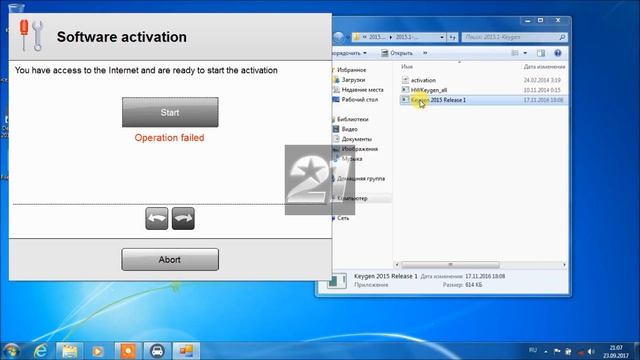Open Windows Explorer from the taskbar
The width and height of the screenshot is (640, 360).
[69, 351]
